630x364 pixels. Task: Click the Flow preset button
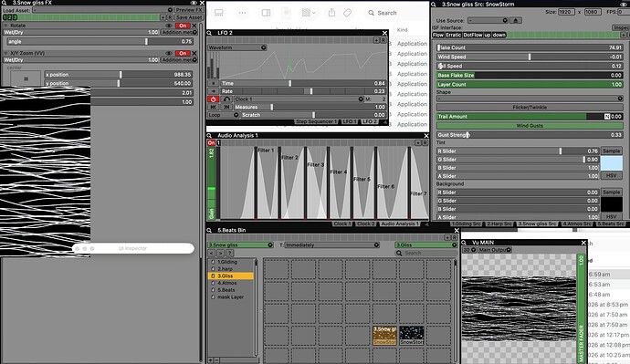tap(438, 36)
